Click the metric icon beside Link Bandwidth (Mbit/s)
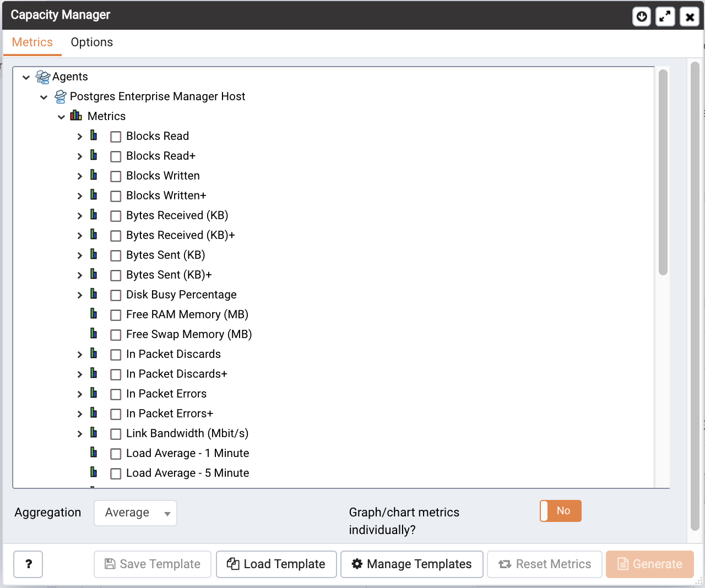This screenshot has height=588, width=705. click(94, 433)
